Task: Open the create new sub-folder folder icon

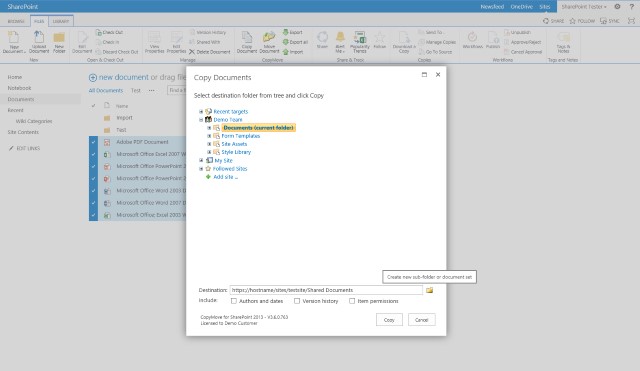Action: [429, 290]
